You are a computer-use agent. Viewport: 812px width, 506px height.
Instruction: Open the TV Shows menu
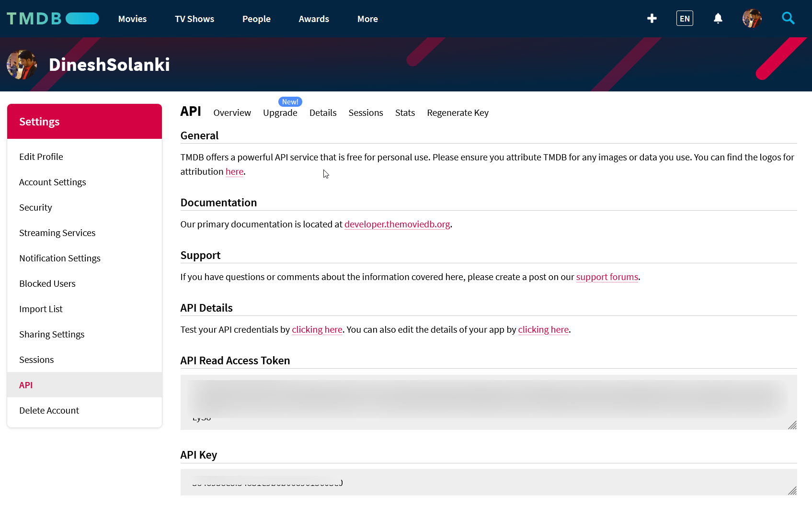point(194,19)
